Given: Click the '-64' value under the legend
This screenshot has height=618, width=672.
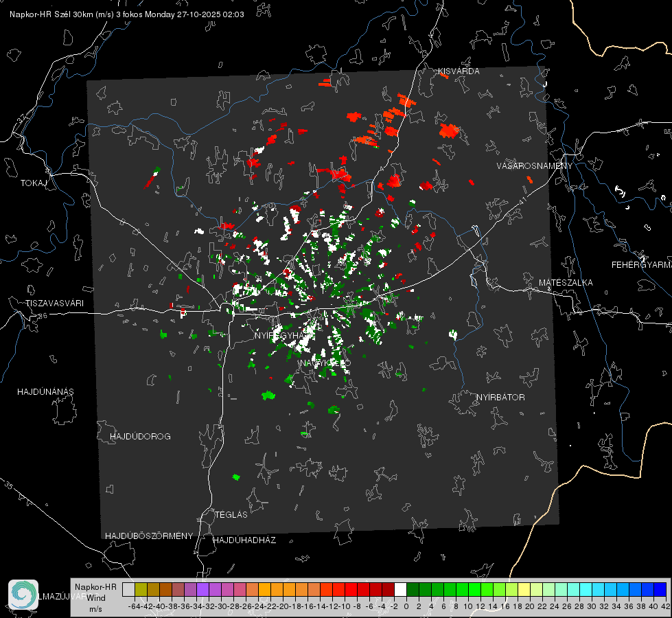Looking at the screenshot, I should (x=134, y=606).
